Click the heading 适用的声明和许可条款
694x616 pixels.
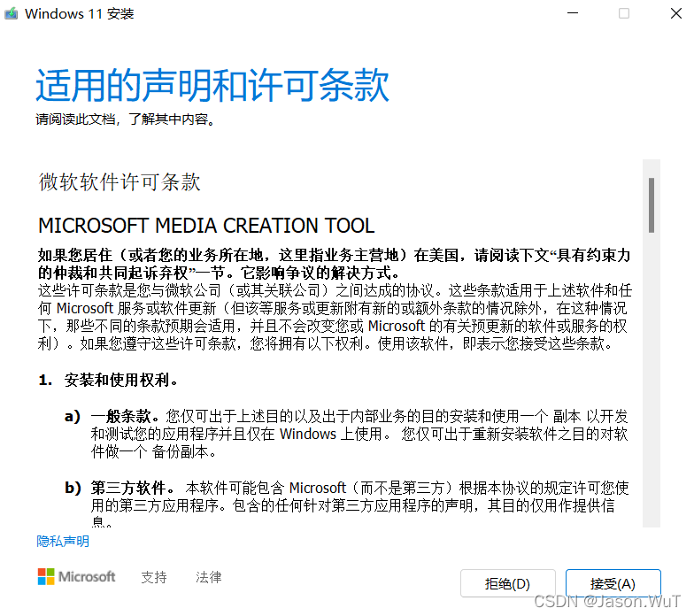(212, 85)
